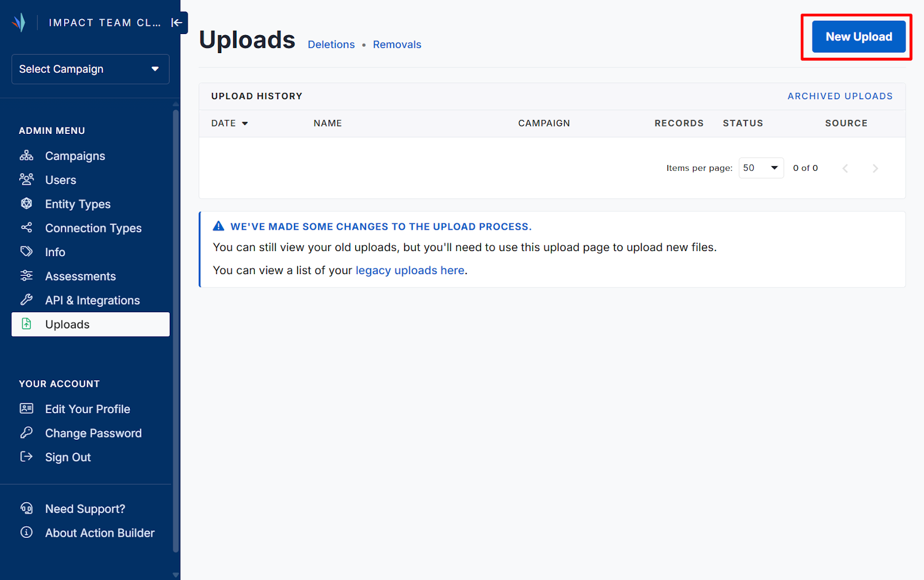Open API & Integrations menu item

pyautogui.click(x=91, y=301)
